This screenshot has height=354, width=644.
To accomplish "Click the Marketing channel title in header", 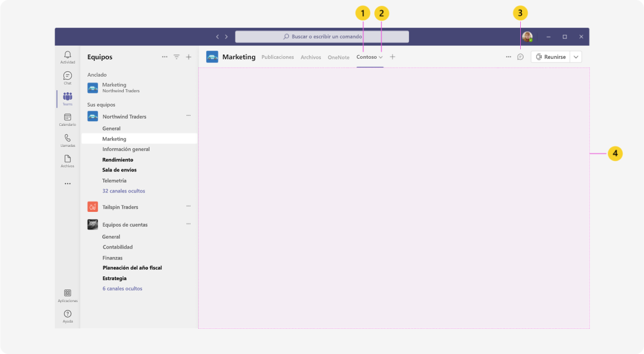I will 239,57.
